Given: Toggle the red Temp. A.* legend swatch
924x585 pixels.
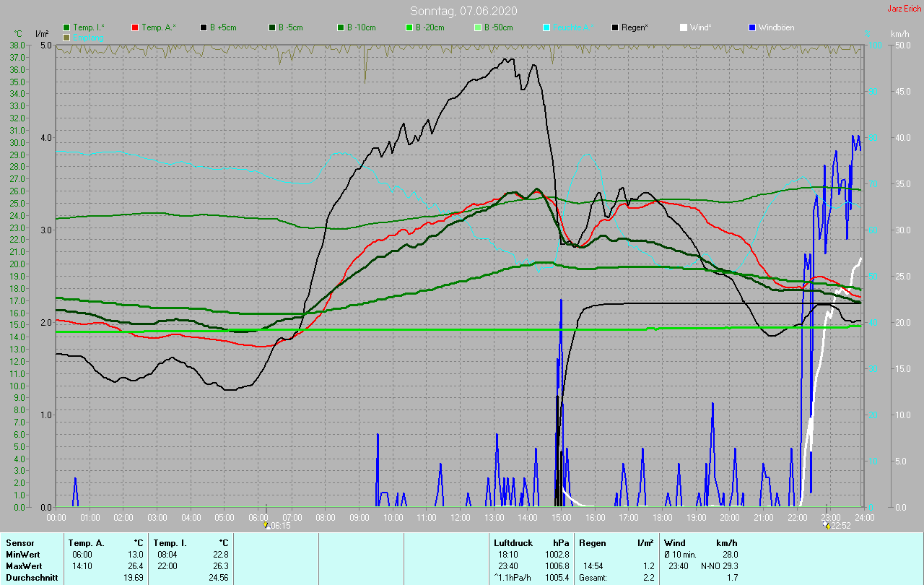Looking at the screenshot, I should point(135,27).
